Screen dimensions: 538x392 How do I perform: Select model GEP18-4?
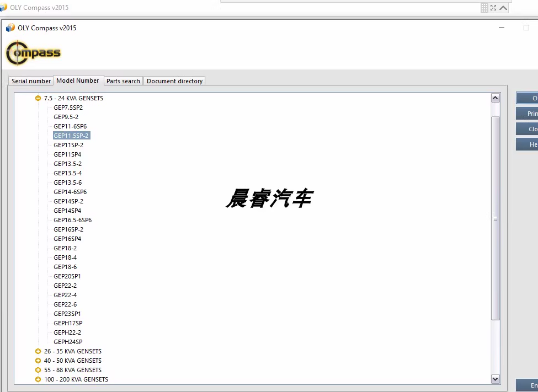point(65,257)
